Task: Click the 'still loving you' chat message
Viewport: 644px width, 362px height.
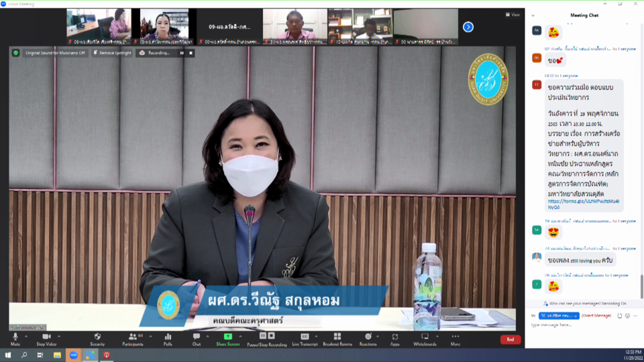Action: coord(580,261)
